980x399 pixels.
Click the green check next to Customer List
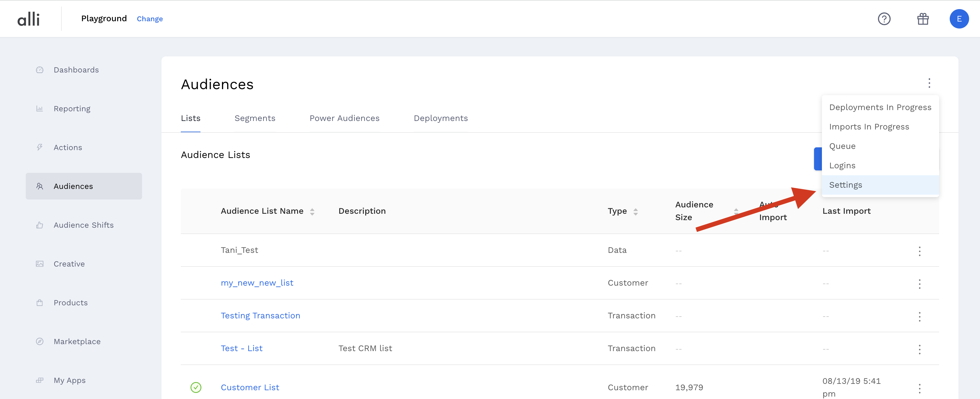pyautogui.click(x=196, y=387)
